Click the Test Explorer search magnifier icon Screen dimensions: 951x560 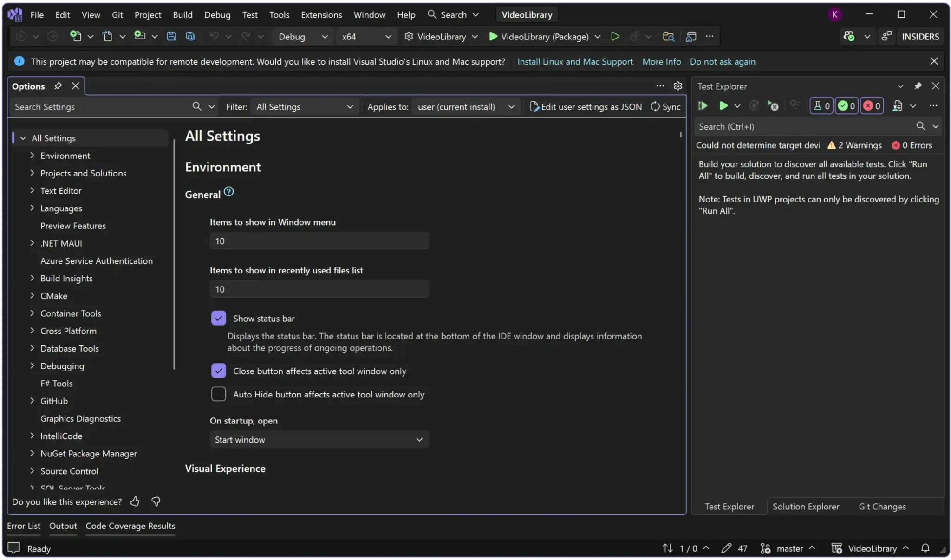pos(920,126)
